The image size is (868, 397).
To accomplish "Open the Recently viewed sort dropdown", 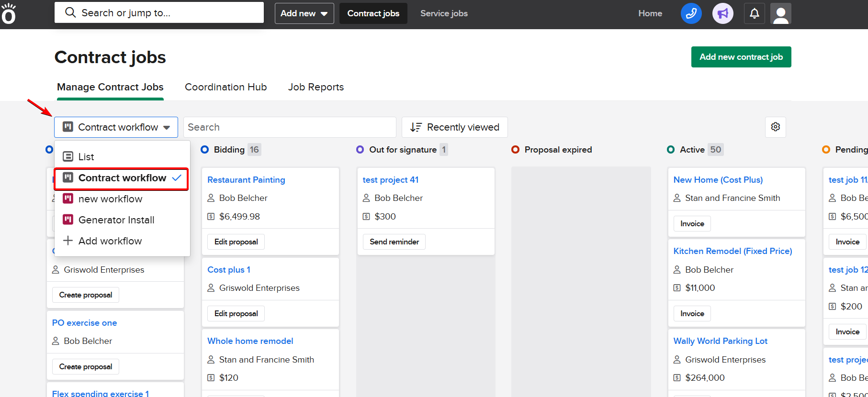I will (x=454, y=127).
